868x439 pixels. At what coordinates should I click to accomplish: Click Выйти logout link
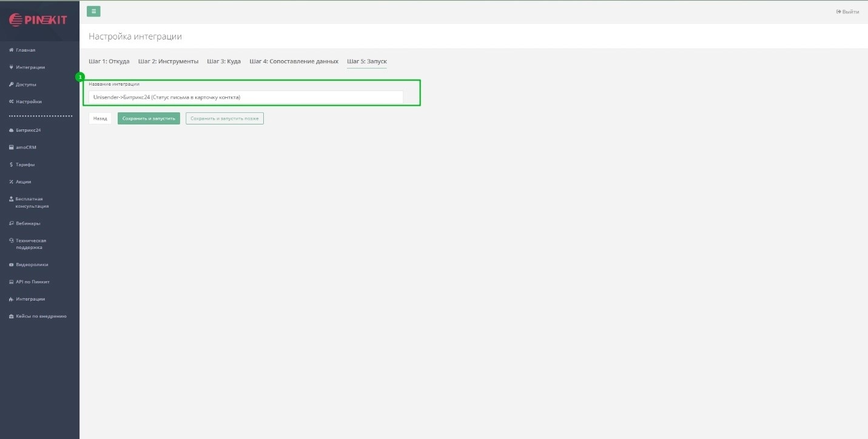pyautogui.click(x=847, y=12)
